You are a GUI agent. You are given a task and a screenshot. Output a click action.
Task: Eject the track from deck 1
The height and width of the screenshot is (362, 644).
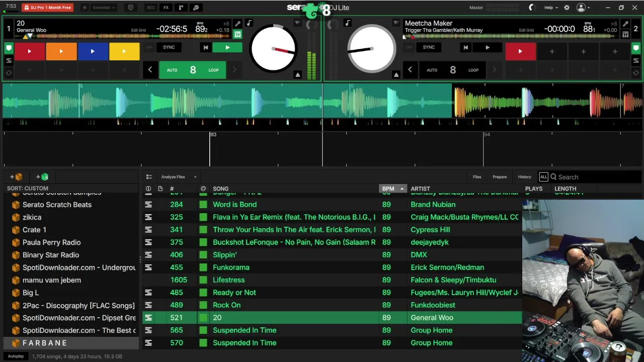tap(297, 75)
